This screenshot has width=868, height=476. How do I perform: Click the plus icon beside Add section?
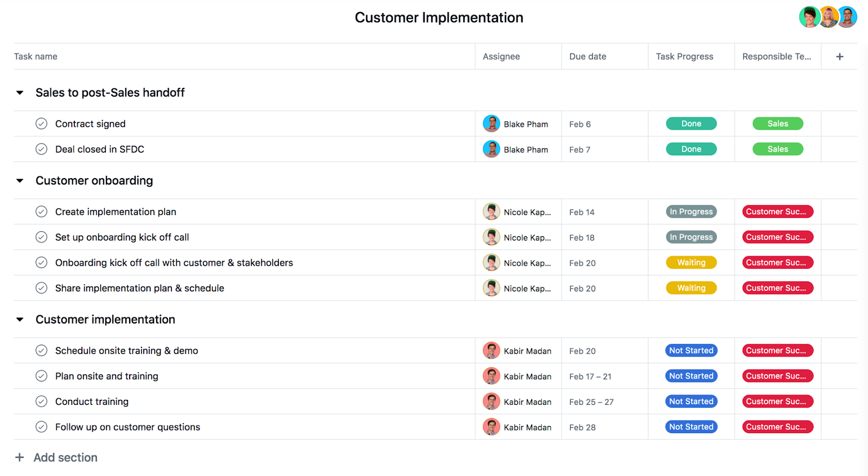click(20, 458)
